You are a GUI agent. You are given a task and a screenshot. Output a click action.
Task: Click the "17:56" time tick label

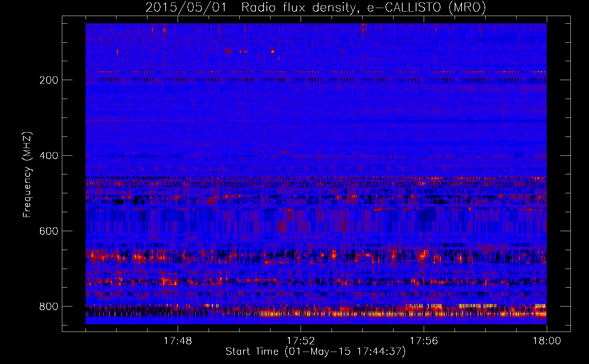(x=424, y=341)
